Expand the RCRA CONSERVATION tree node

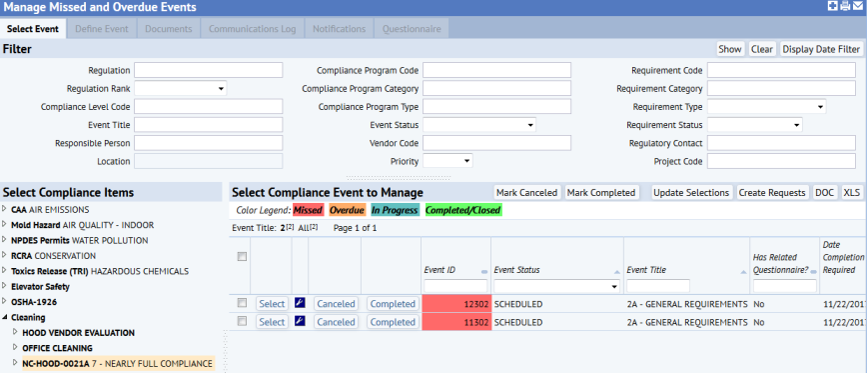click(5, 256)
